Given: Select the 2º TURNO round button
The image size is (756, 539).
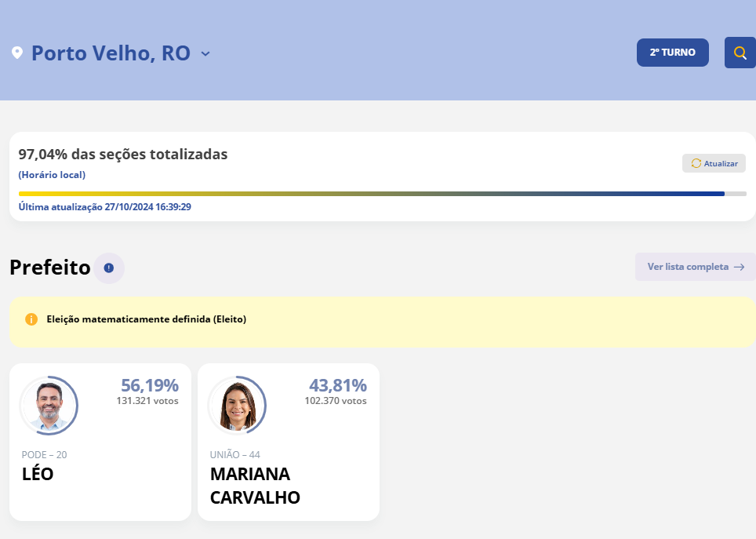Looking at the screenshot, I should (672, 53).
